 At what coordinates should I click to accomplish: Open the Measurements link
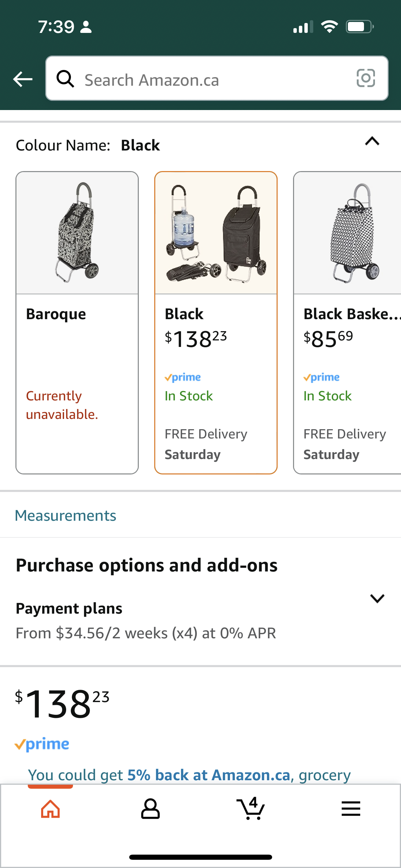click(65, 516)
